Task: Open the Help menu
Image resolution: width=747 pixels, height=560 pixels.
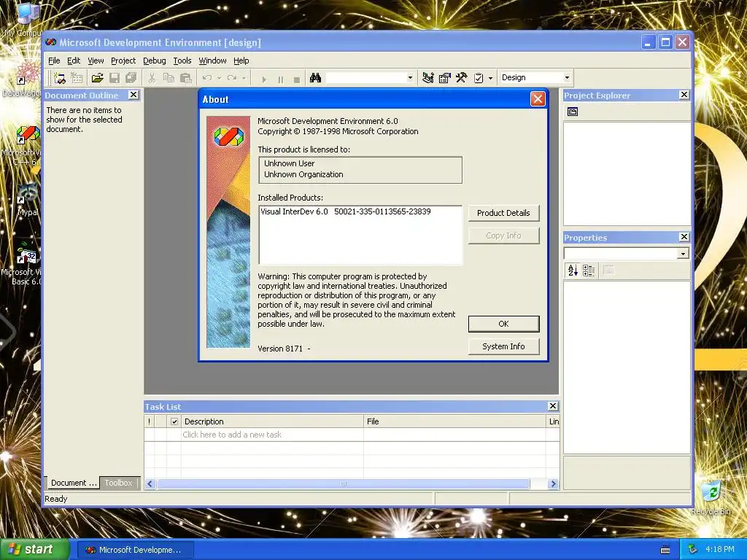Action: [241, 61]
